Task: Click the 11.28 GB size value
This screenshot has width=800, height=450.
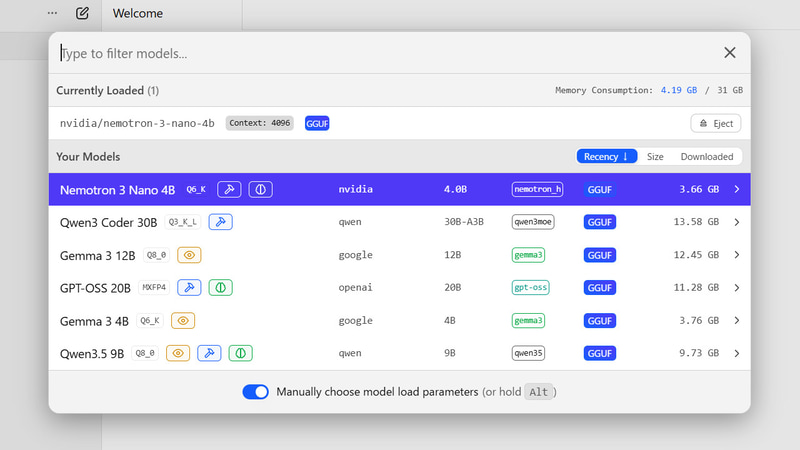Action: click(x=696, y=287)
